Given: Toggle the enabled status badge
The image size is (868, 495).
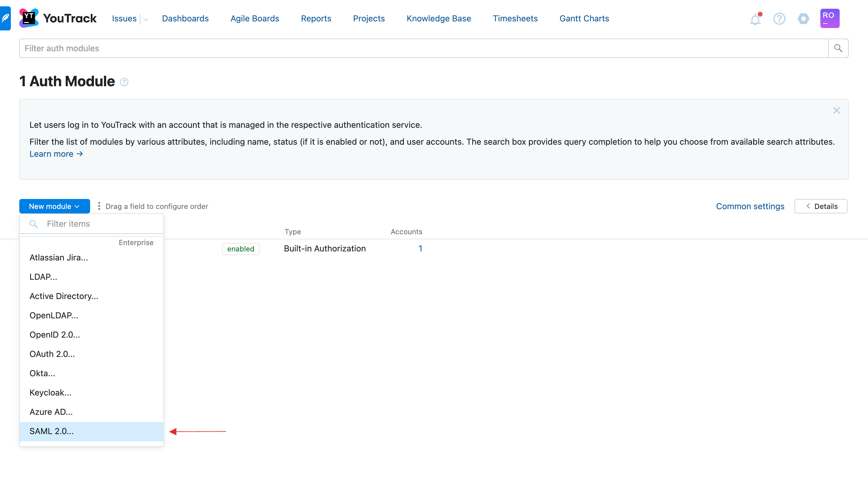Looking at the screenshot, I should click(x=241, y=249).
